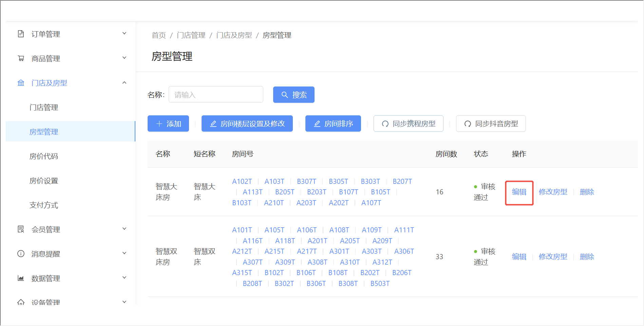Click 修改房型 for 智慧大床房
Screen dimensions: 644x326
553,192
